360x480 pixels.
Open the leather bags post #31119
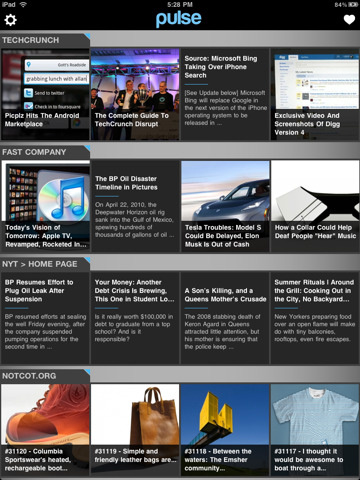click(135, 430)
